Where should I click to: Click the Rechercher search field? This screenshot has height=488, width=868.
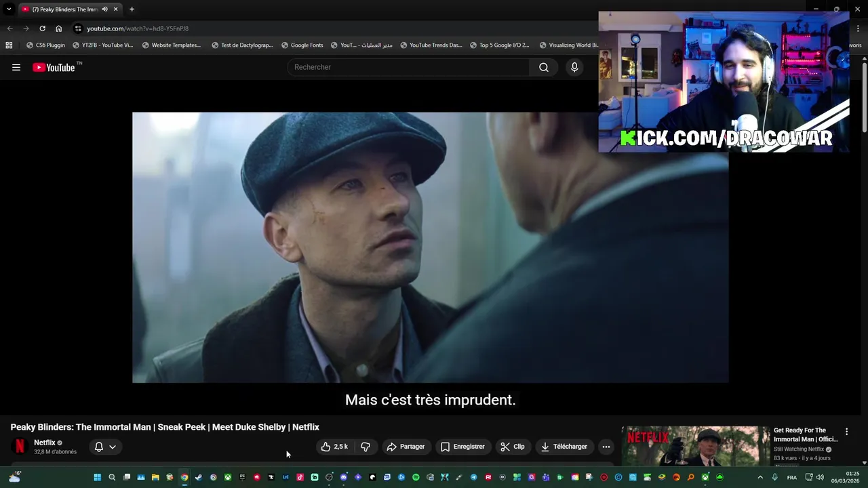click(x=409, y=67)
